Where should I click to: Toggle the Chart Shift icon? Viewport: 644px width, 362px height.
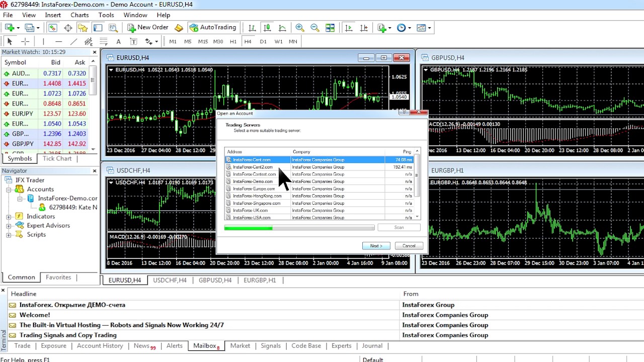click(364, 28)
